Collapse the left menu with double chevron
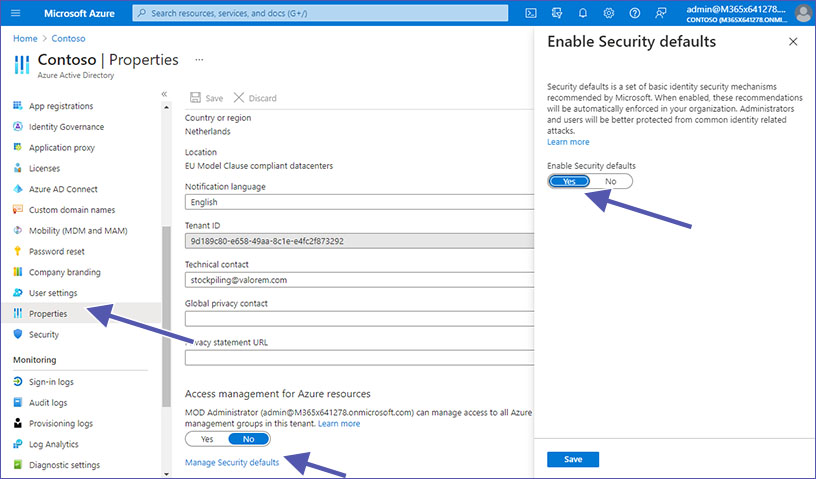This screenshot has height=479, width=816. click(x=164, y=94)
